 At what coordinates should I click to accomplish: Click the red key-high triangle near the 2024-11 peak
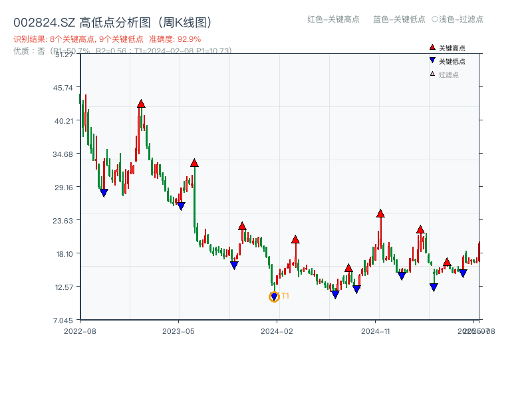[380, 213]
